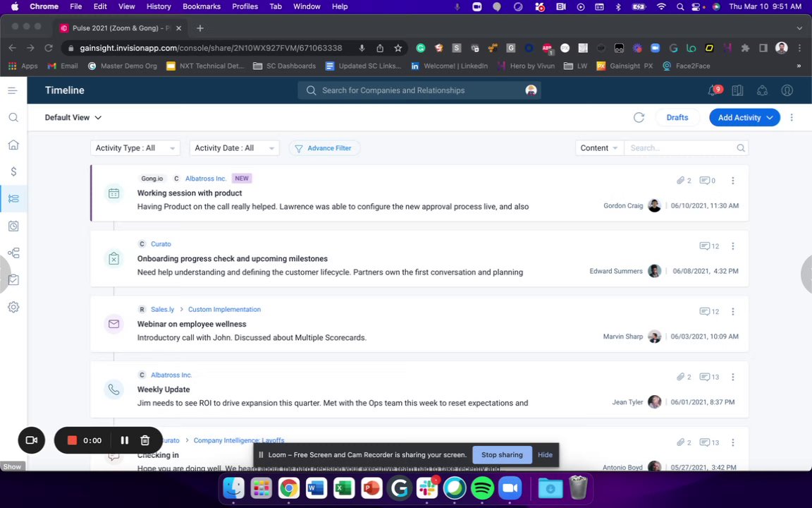Screen dimensions: 812x508
Task: Open the clock-style icon in sidebar
Action: coord(13,226)
